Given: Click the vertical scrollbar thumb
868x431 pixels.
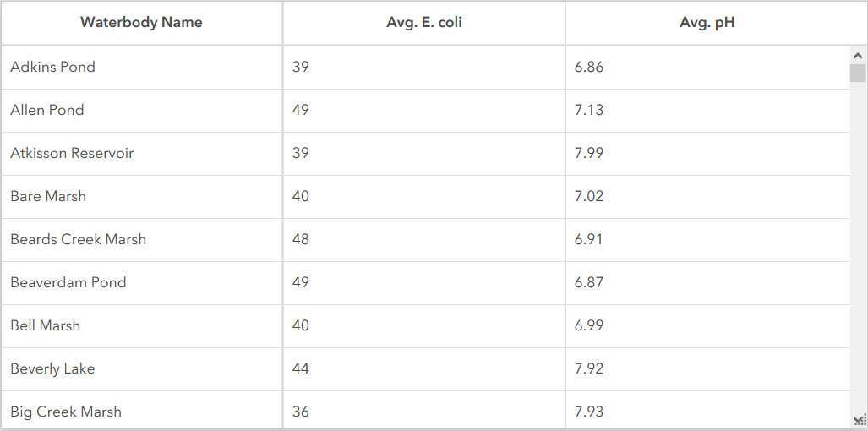Looking at the screenshot, I should coord(858,74).
